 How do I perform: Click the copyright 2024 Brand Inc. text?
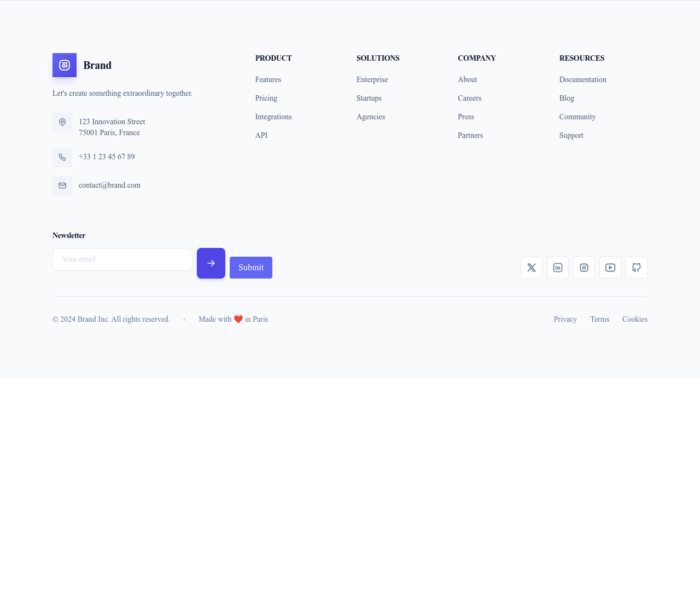111,319
